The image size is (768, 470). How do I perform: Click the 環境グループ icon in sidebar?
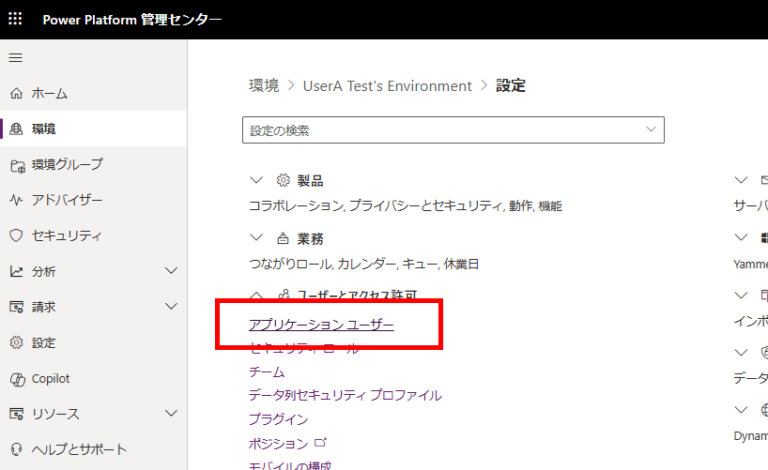(x=16, y=165)
